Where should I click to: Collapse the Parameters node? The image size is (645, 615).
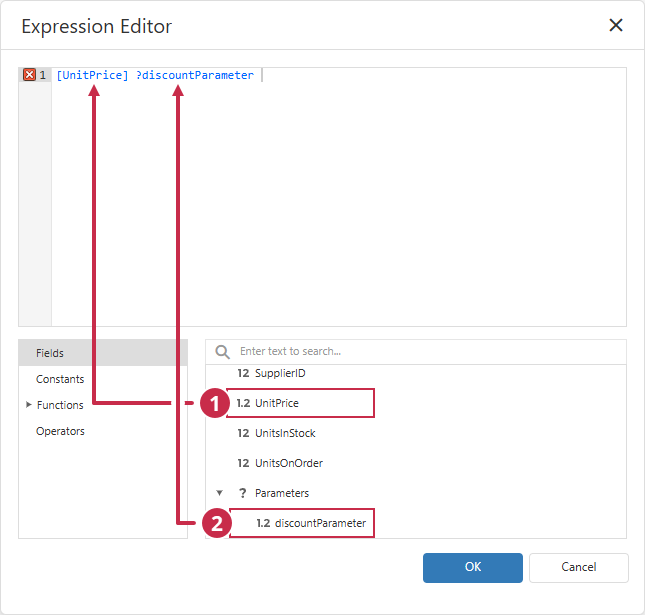pos(220,493)
